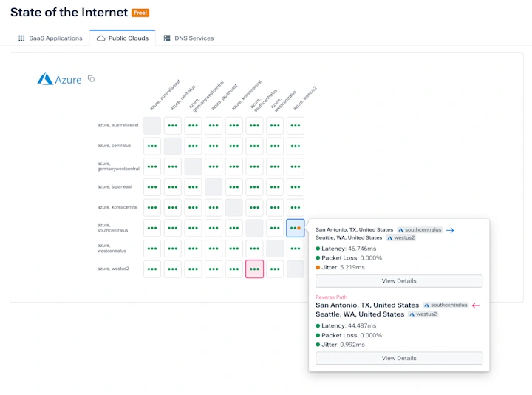
Task: Click the row label azure, westus2
Action: (x=113, y=269)
